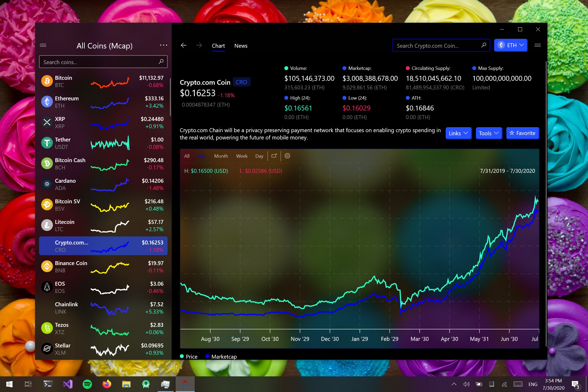Click the coin list vertical scrollbar

pyautogui.click(x=170, y=97)
